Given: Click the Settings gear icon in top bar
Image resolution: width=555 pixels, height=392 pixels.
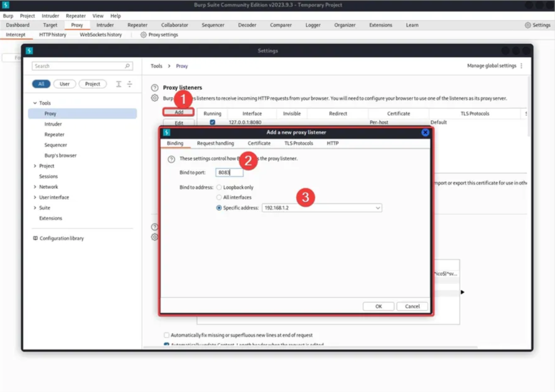Looking at the screenshot, I should point(527,25).
